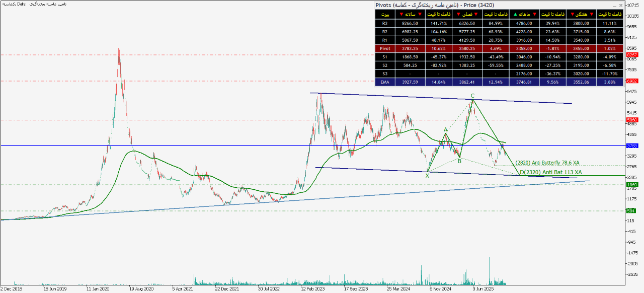Click the green 1869 price level tag
The image size is (644, 293).
[632, 185]
